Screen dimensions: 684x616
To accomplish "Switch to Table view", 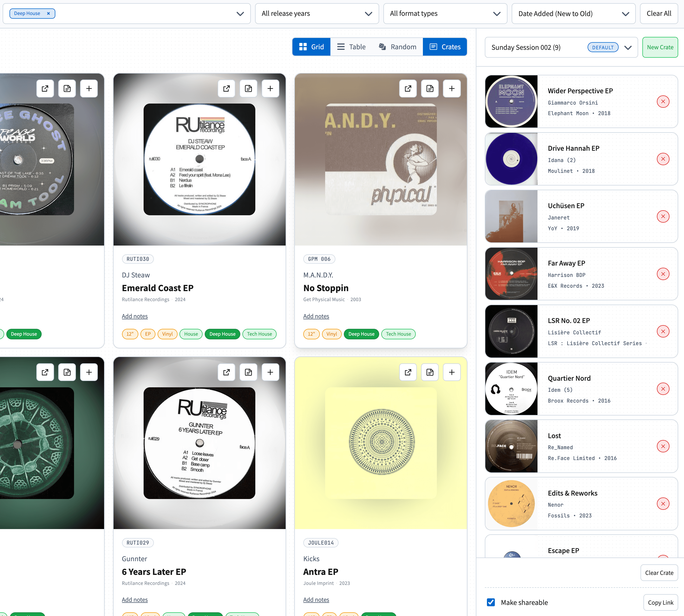I will pos(351,47).
